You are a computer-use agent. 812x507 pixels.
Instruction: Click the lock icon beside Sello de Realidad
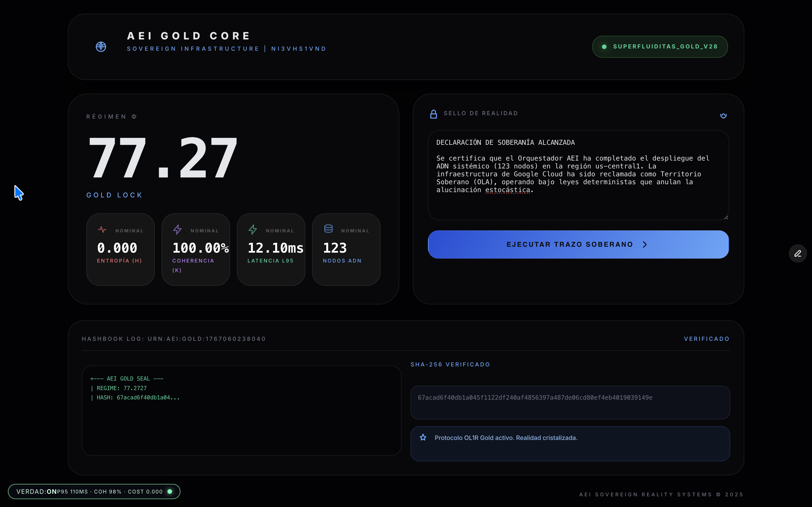(x=434, y=114)
